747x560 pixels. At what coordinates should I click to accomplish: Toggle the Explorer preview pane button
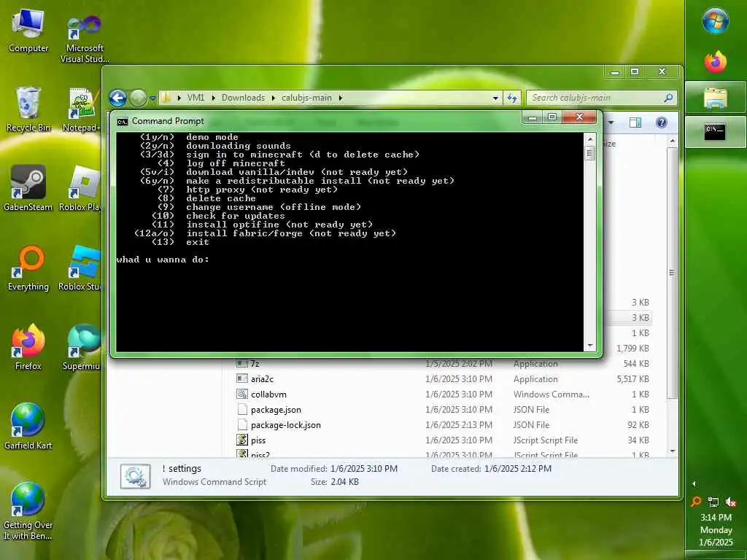pos(635,122)
